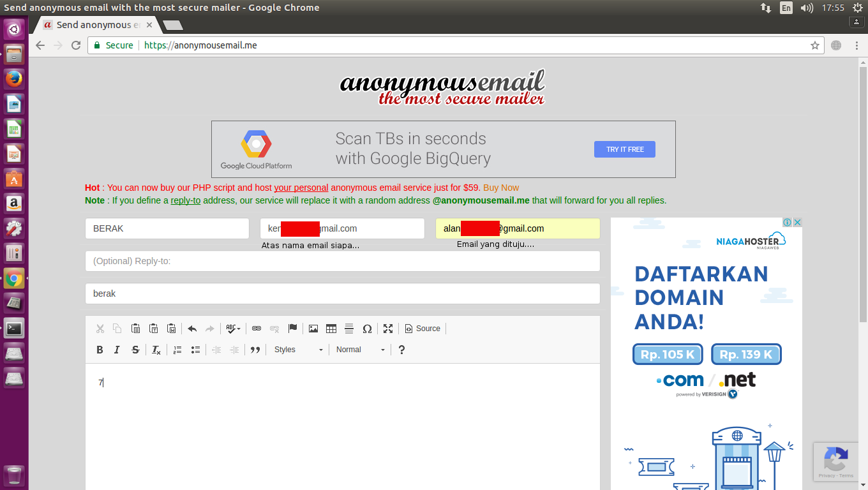868x490 pixels.
Task: Reload the page
Action: pyautogui.click(x=76, y=45)
